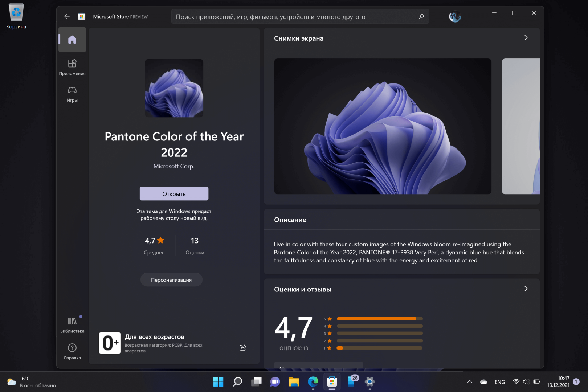588x392 pixels.
Task: Click the Персонализация category tag
Action: (x=171, y=280)
